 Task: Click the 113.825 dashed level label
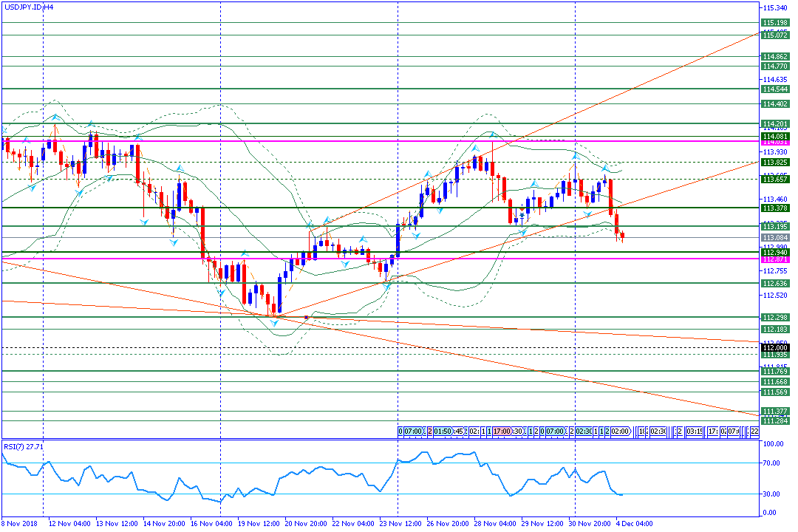point(775,162)
